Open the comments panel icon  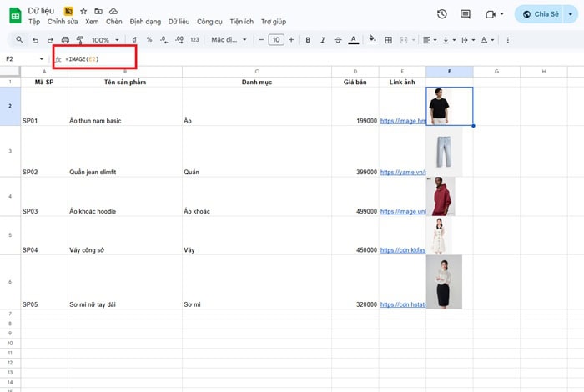[x=466, y=14]
